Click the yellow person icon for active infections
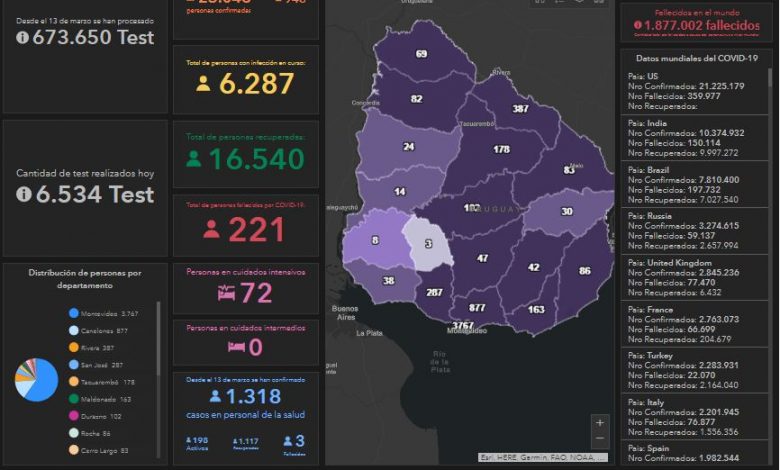 (203, 84)
